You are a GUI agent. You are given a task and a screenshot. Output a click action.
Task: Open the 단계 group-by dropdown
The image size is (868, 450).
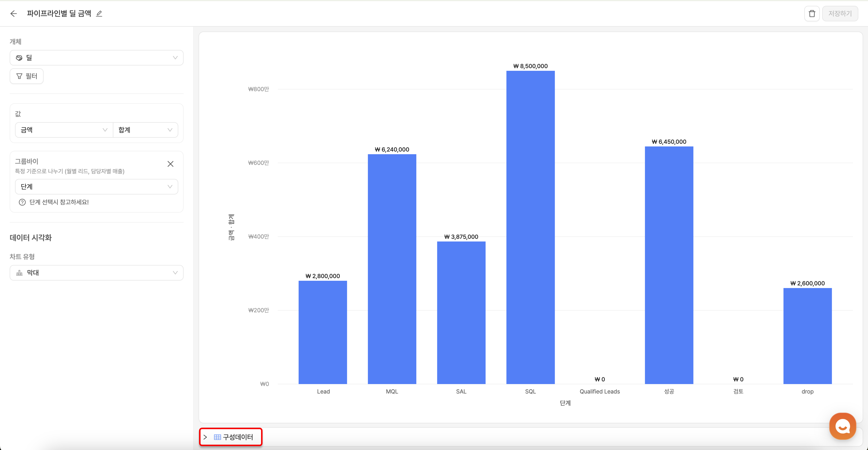[97, 187]
